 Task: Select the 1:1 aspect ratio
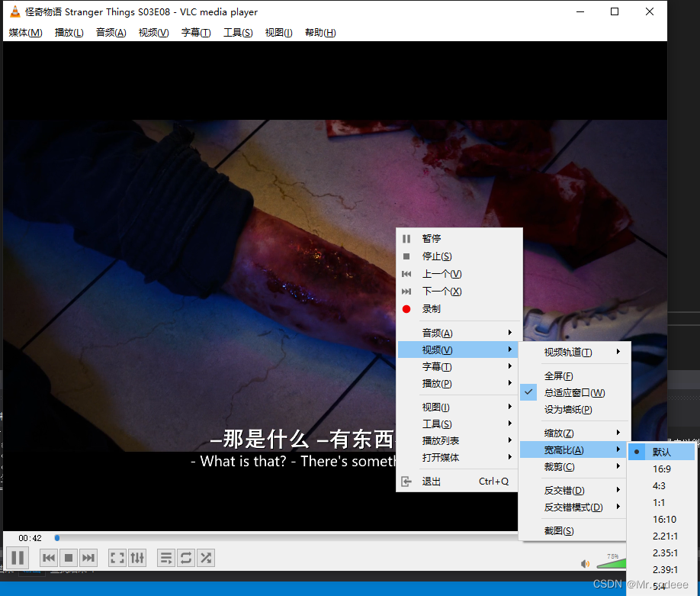pyautogui.click(x=662, y=503)
